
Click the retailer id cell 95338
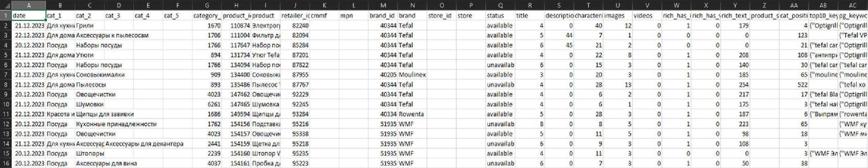coord(295,134)
